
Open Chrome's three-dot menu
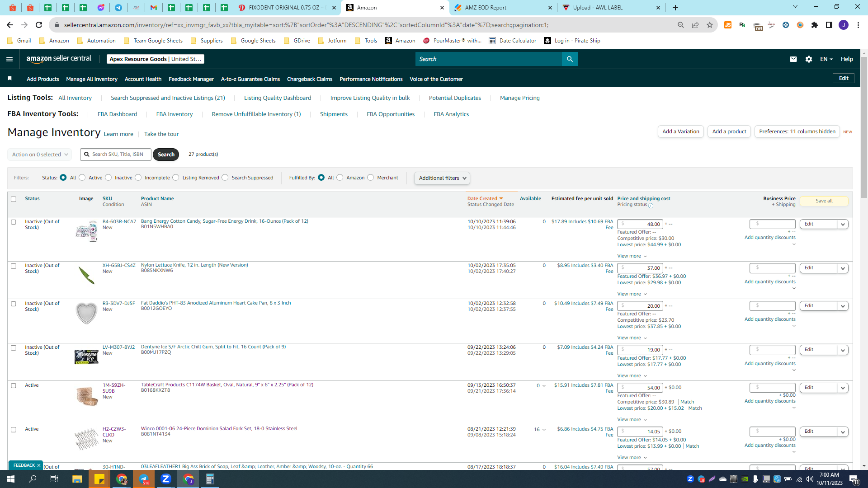pyautogui.click(x=858, y=25)
